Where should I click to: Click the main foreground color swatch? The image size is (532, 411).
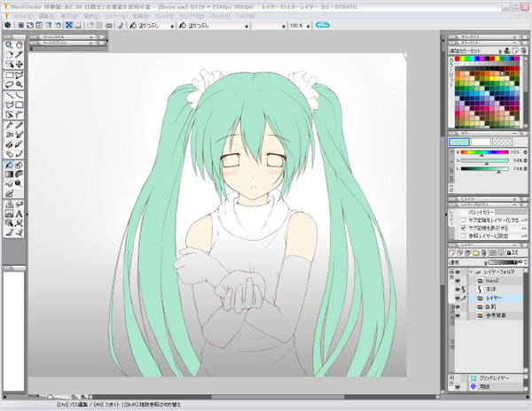[459, 142]
